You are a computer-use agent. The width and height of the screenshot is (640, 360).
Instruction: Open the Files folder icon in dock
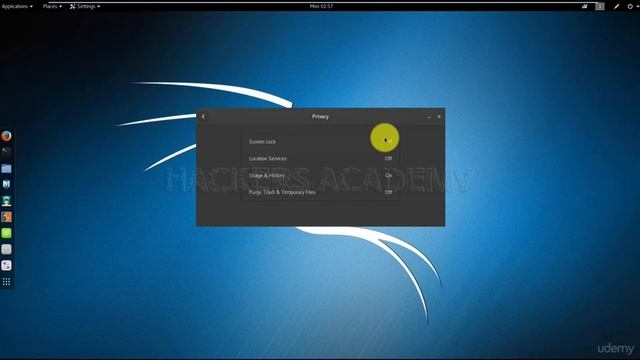tap(6, 168)
